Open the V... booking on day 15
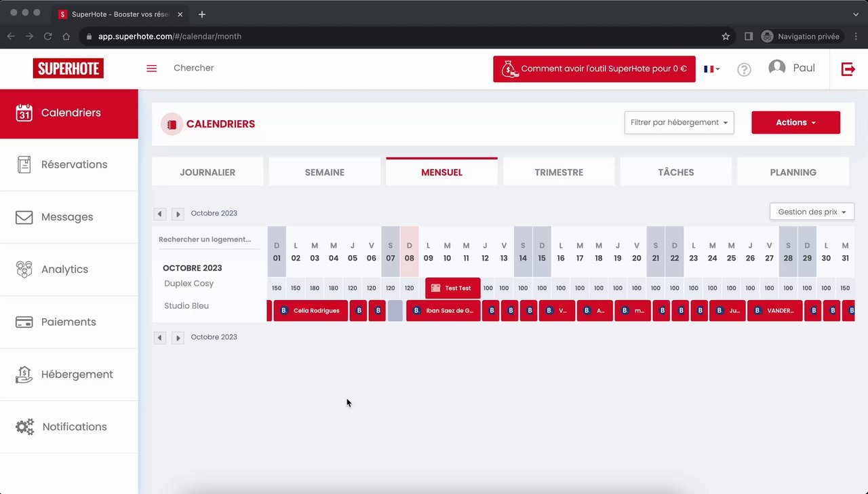The width and height of the screenshot is (868, 494). [557, 310]
